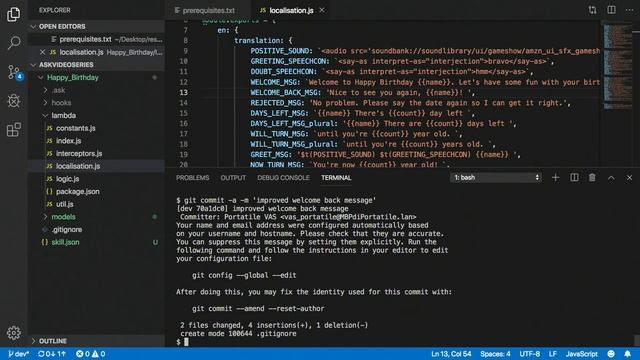Close the localisation.js editor tab
Screen dimensions: 640x360
click(322, 10)
